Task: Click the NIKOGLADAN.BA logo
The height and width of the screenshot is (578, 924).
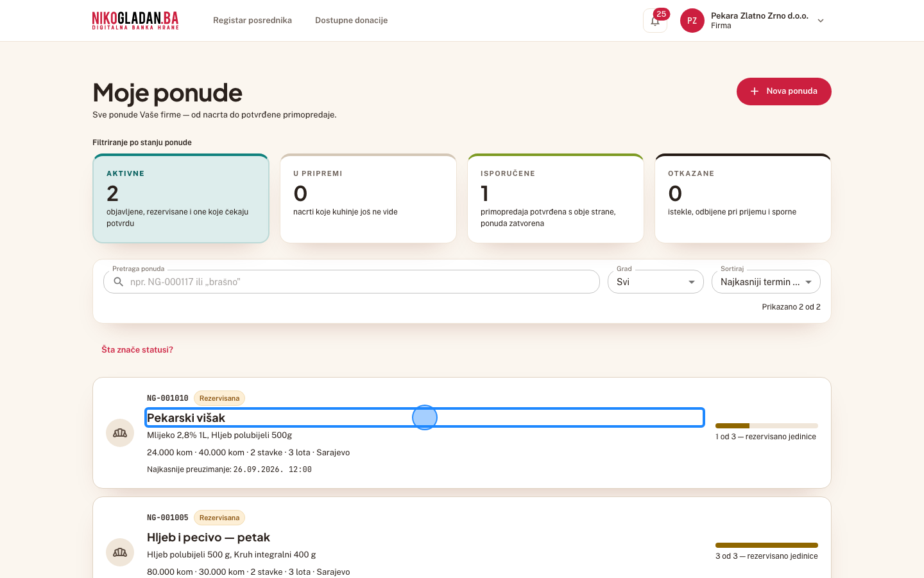Action: coord(135,21)
